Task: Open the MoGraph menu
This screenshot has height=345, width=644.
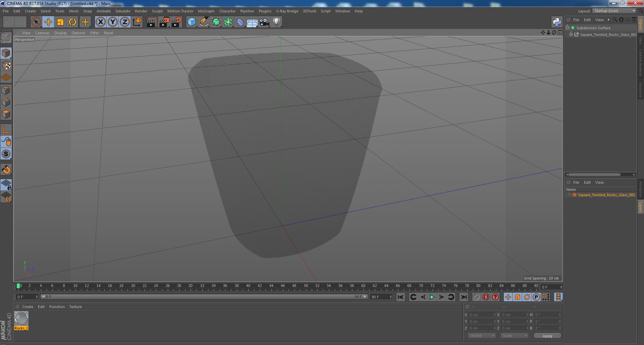Action: click(x=206, y=11)
